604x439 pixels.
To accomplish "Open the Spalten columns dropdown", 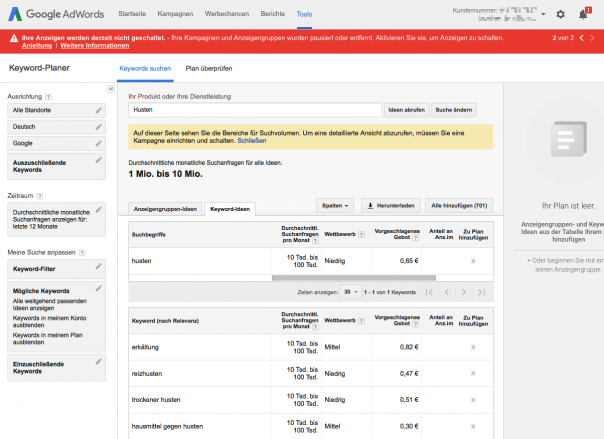I will click(335, 206).
